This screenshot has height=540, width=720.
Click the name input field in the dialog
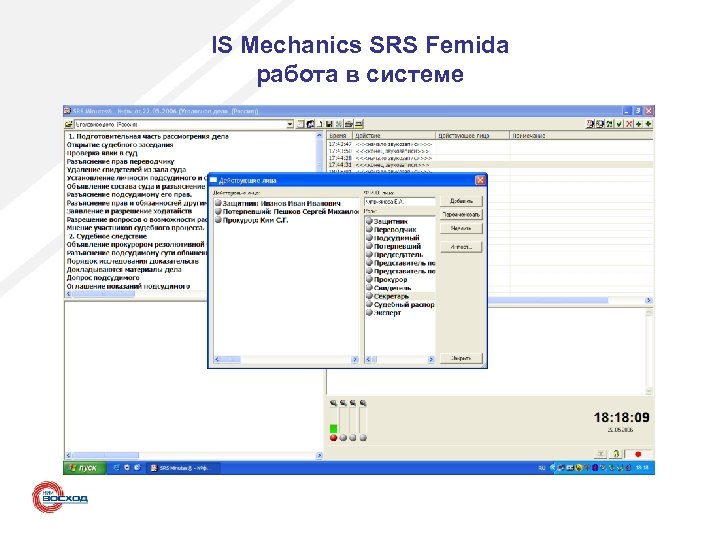click(x=399, y=202)
